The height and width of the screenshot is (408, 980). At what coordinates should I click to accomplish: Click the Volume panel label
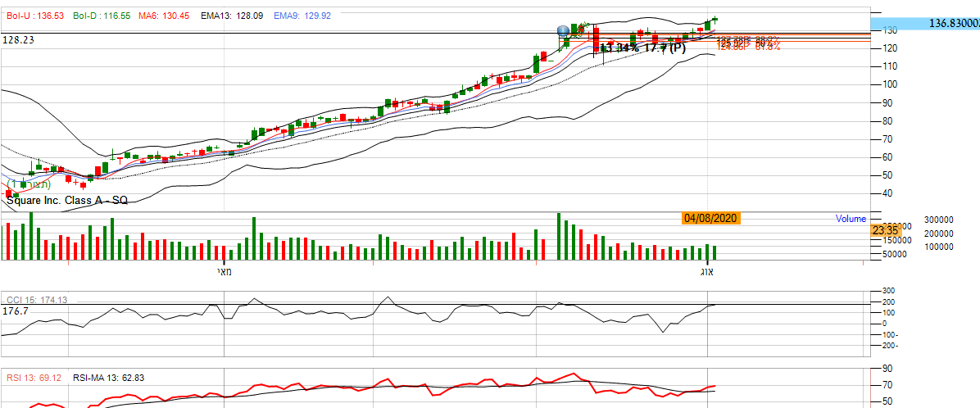point(851,219)
